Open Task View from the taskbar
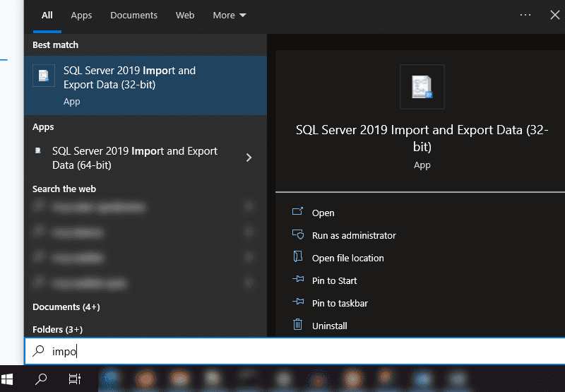 pyautogui.click(x=75, y=379)
